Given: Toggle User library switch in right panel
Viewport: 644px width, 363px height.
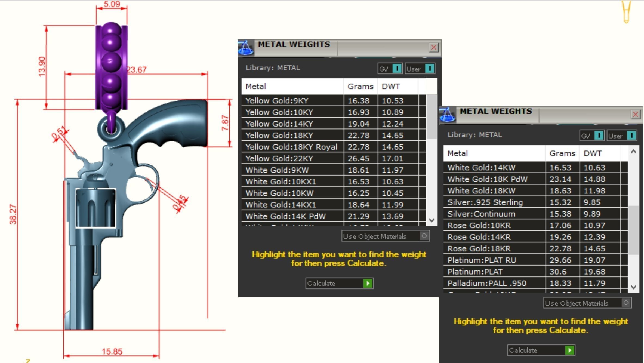Looking at the screenshot, I should 631,136.
